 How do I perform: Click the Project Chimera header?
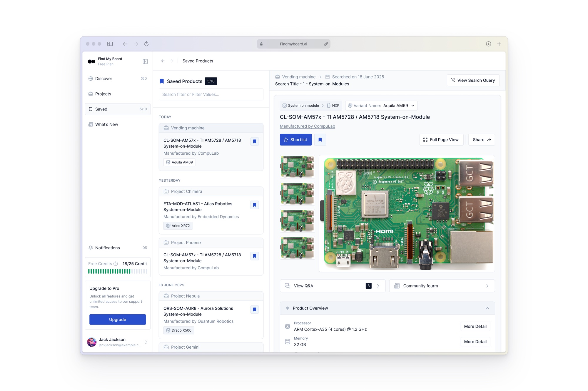(x=211, y=191)
